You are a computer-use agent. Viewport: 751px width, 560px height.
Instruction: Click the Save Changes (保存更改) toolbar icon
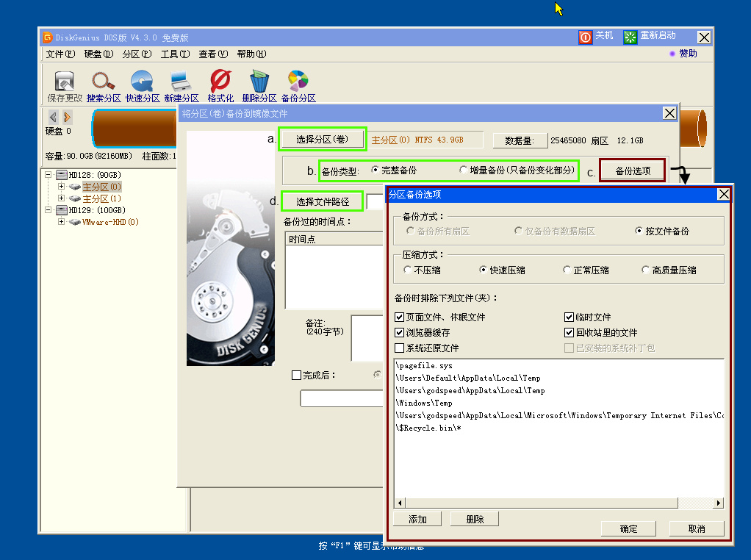[64, 81]
